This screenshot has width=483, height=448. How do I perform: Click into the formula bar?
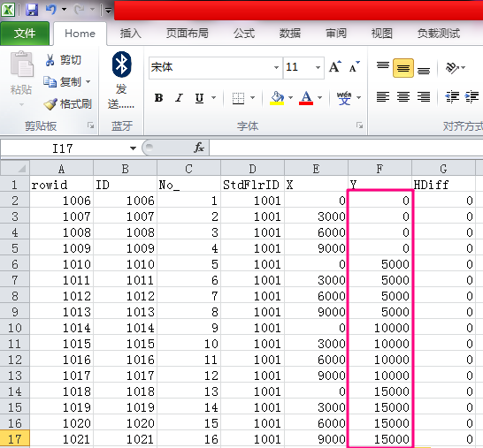coord(346,148)
